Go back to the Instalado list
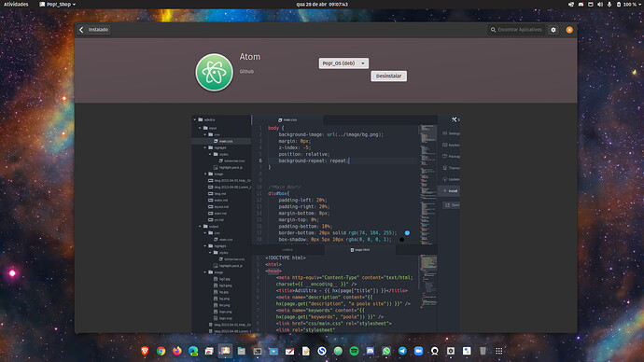Viewport: 644px width, 362px height. pos(94,30)
